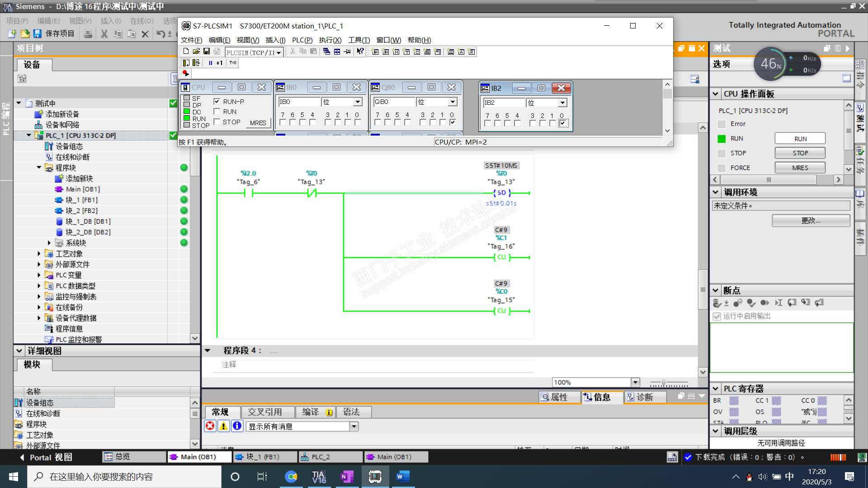868x488 pixels.
Task: Click the 更改... button
Action: point(811,221)
